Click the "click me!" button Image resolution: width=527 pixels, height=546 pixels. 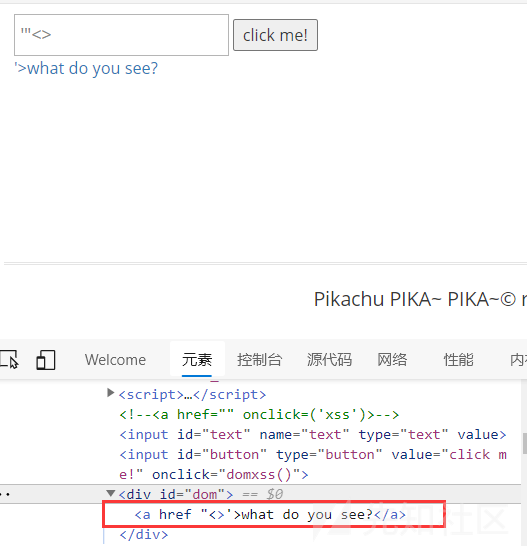point(275,35)
